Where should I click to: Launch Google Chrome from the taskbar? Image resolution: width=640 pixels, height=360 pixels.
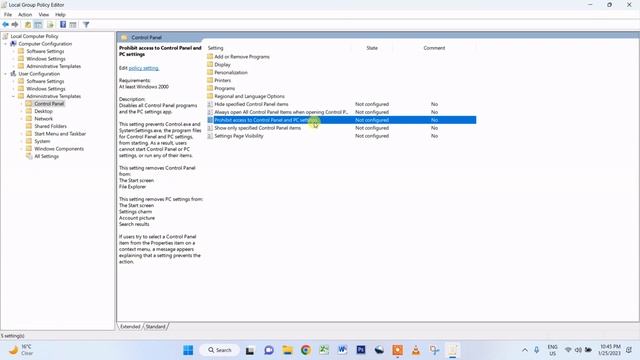point(306,350)
